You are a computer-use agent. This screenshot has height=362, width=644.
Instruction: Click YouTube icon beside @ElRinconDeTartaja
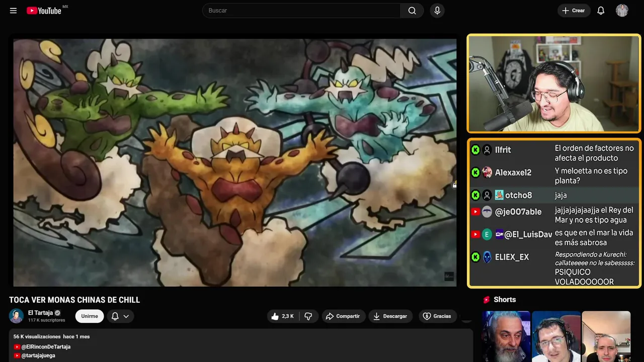[17, 347]
